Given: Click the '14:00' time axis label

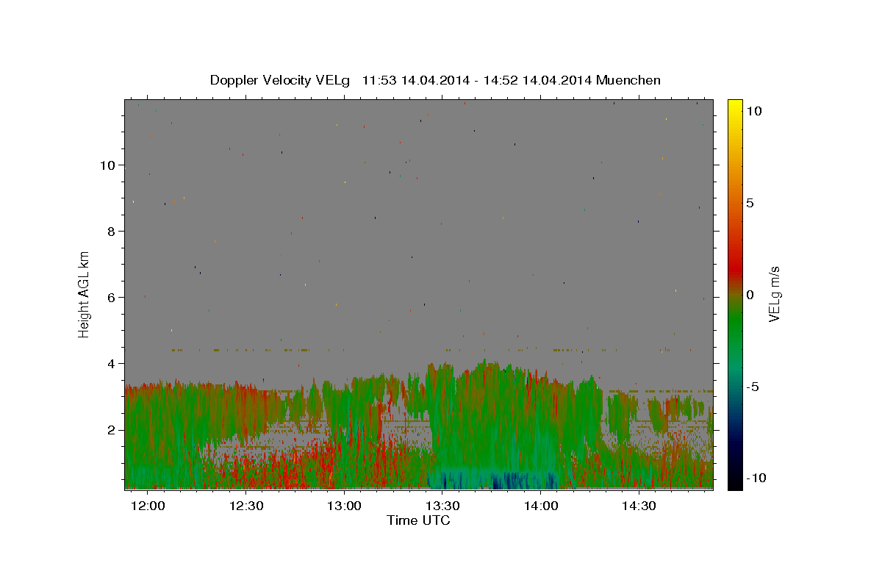Looking at the screenshot, I should 541,506.
